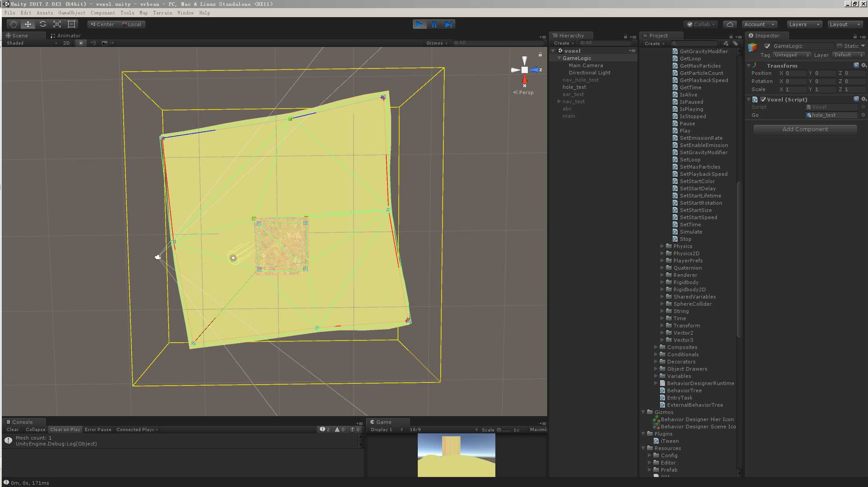This screenshot has height=487, width=868.
Task: Expand the Physics folder in Project
Action: [x=662, y=246]
